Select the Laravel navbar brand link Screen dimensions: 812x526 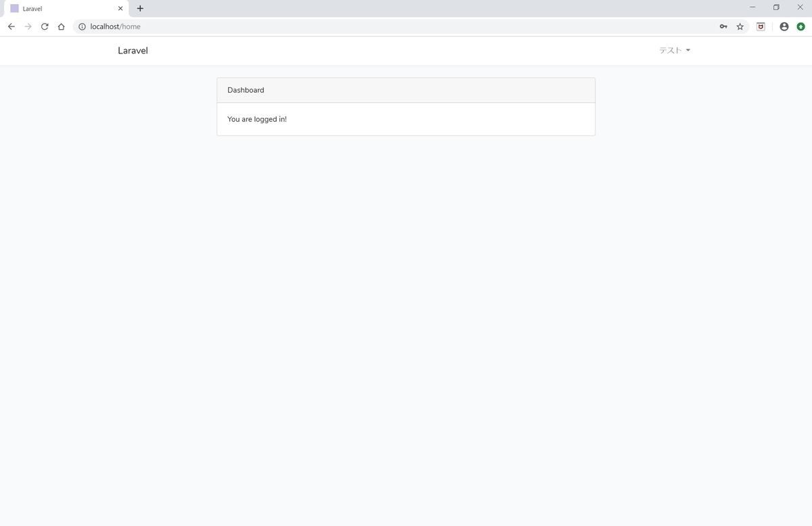coord(133,50)
